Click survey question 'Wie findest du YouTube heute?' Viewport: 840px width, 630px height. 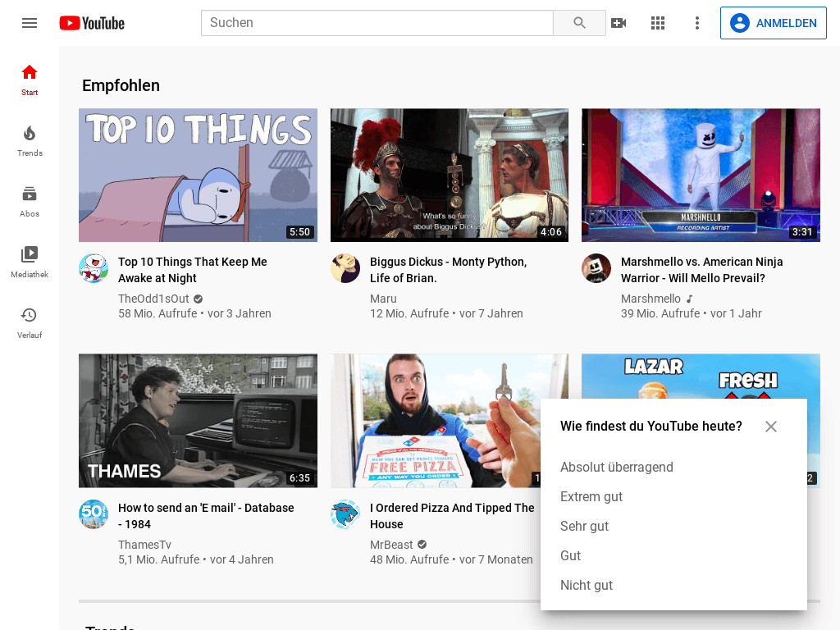pos(651,426)
